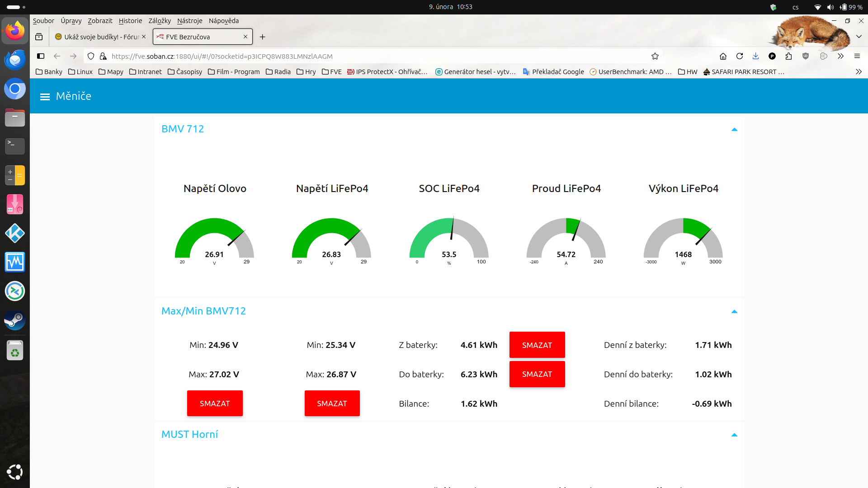Screen dimensions: 868x488
Task: Reload the current page
Action: (740, 56)
